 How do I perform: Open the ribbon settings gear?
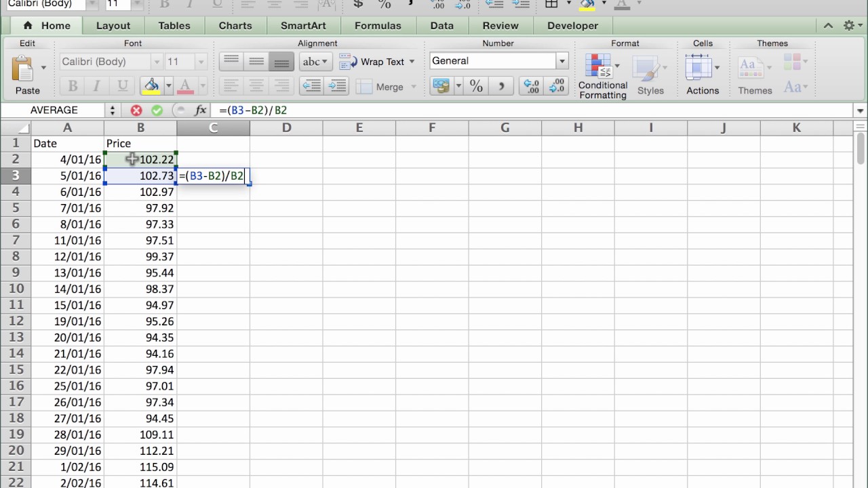[x=849, y=26]
